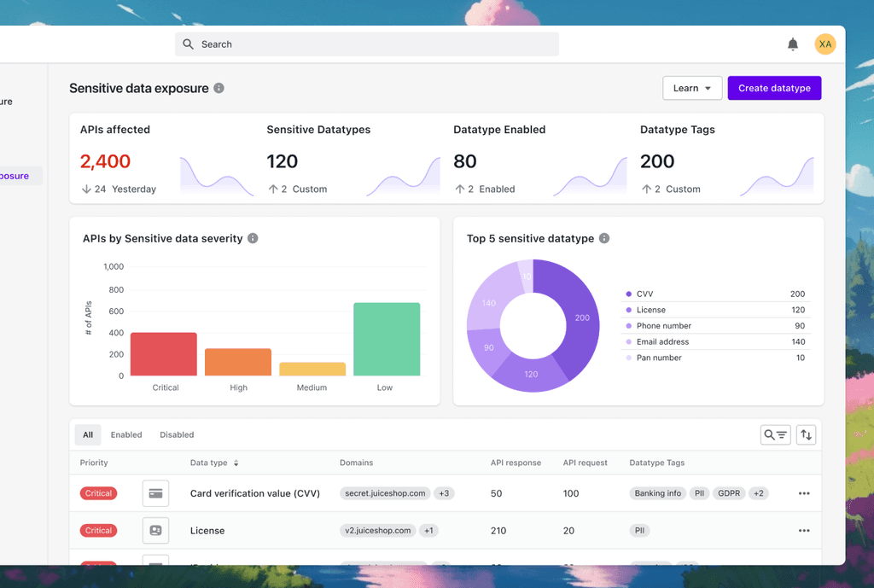Click the ID badge icon in the License row
Viewport: 874px width, 588px height.
tap(155, 530)
